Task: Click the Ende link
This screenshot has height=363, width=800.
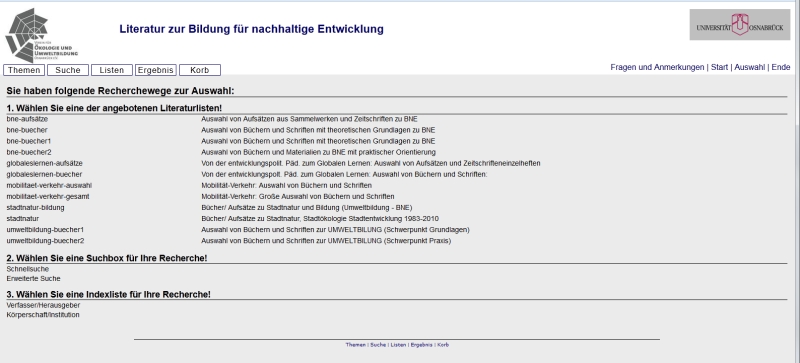Action: click(x=781, y=67)
